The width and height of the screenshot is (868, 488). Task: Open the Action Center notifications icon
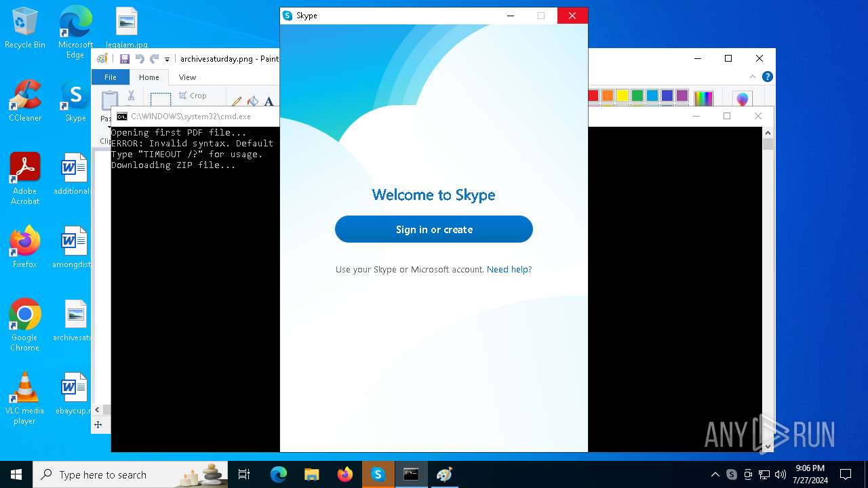pyautogui.click(x=846, y=474)
